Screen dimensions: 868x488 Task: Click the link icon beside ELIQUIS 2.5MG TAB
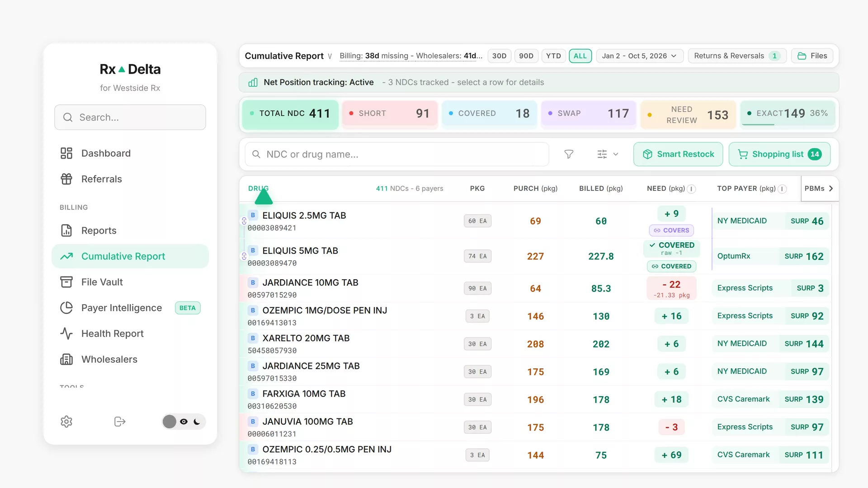[x=244, y=221]
